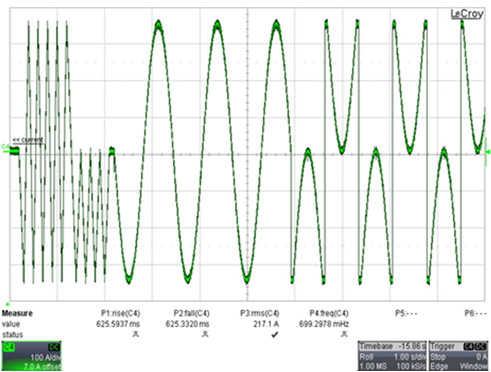Click the trigger level arrow on right edge
Image resolution: width=491 pixels, height=372 pixels.
(x=488, y=153)
